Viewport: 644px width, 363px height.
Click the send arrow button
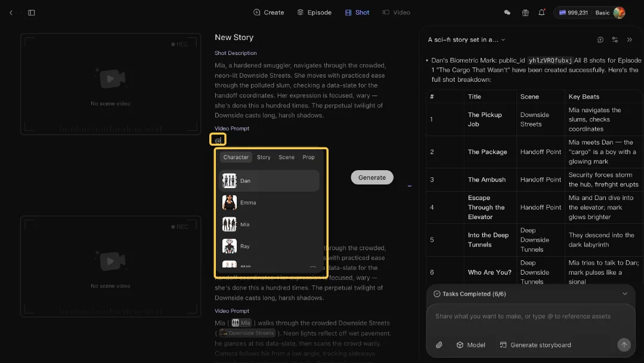tap(624, 345)
